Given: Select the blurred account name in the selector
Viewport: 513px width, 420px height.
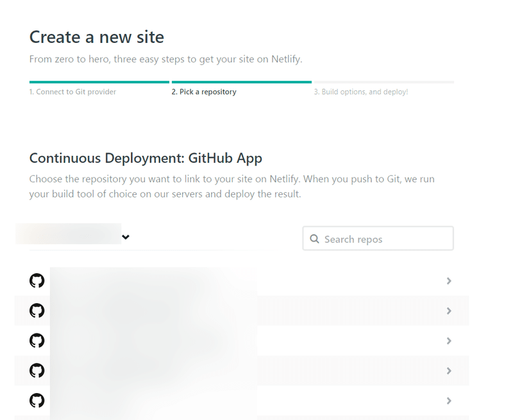Looking at the screenshot, I should 67,235.
